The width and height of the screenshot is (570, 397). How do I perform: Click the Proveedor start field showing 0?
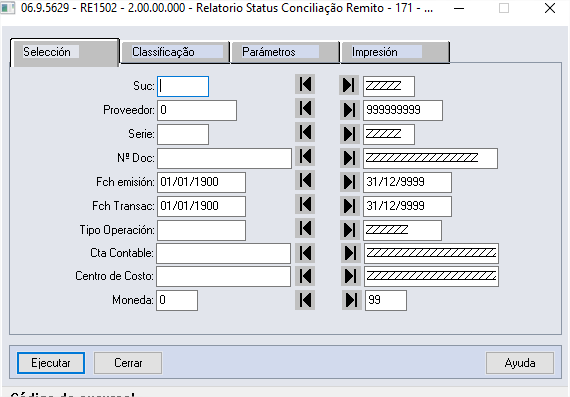[197, 111]
